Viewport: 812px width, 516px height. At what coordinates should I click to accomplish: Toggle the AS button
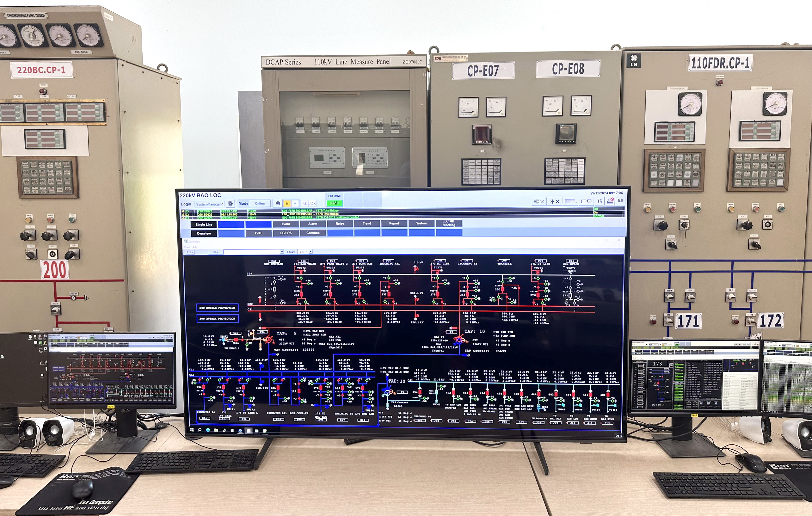click(304, 204)
